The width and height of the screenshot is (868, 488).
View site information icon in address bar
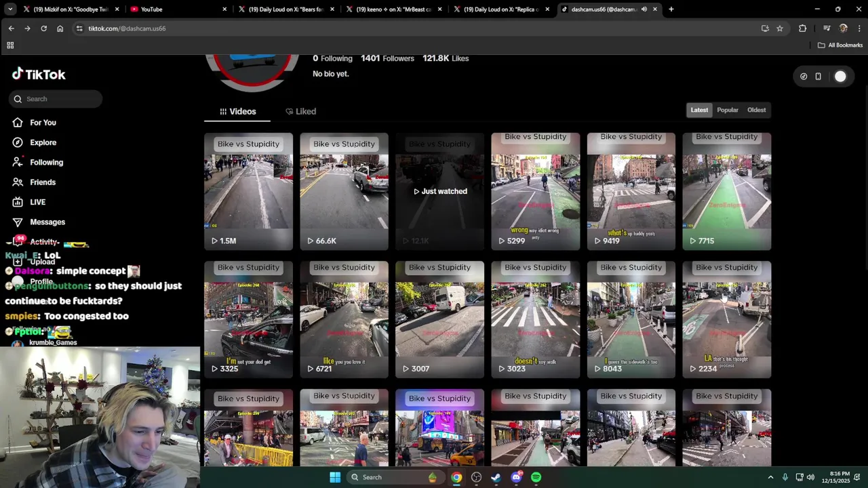[79, 28]
